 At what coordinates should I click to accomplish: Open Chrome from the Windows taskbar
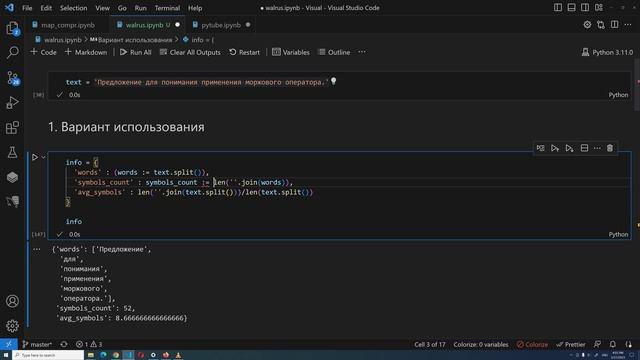tap(116, 355)
